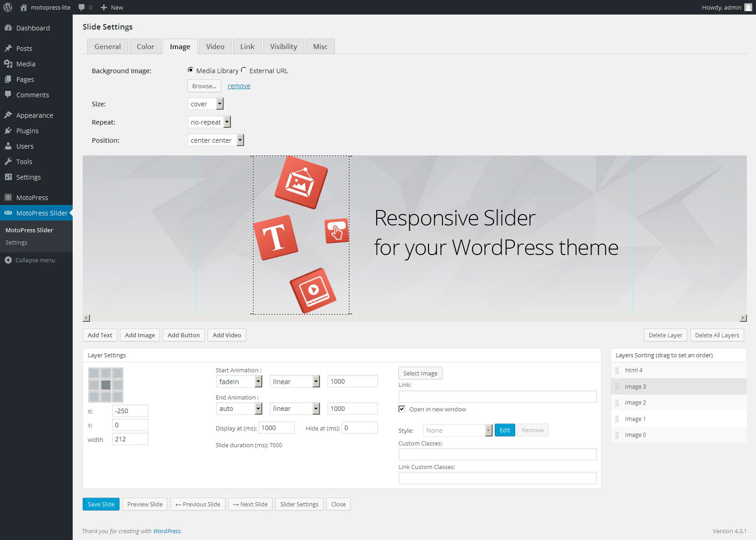Switch to the Color tab
Image resolution: width=756 pixels, height=540 pixels.
[x=145, y=46]
